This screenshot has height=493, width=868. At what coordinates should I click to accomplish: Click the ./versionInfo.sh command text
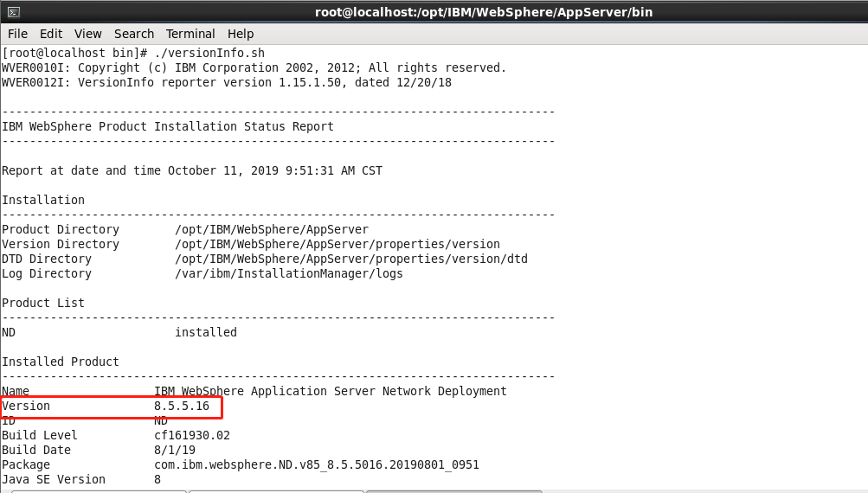coord(209,54)
